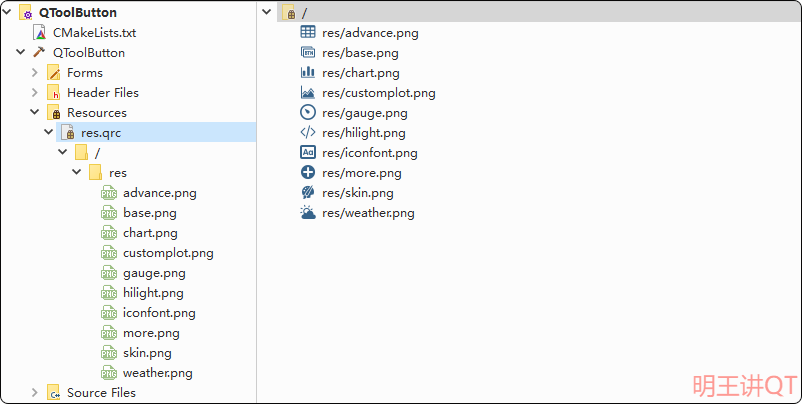Select the res/more.png resource entry
This screenshot has height=404, width=802.
(362, 173)
